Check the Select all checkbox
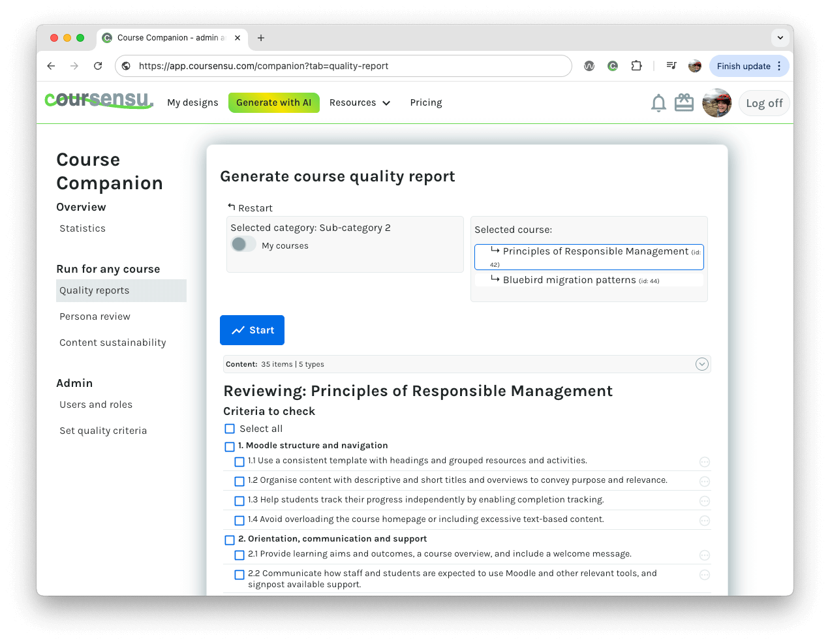 pos(230,429)
